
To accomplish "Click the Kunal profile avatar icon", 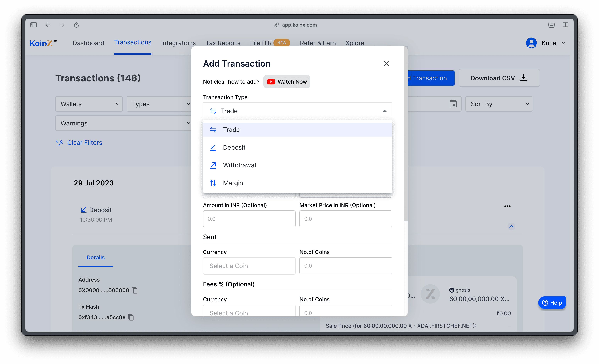I will point(531,43).
